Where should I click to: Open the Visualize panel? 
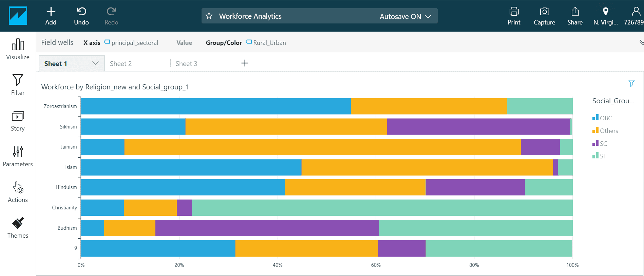point(18,49)
